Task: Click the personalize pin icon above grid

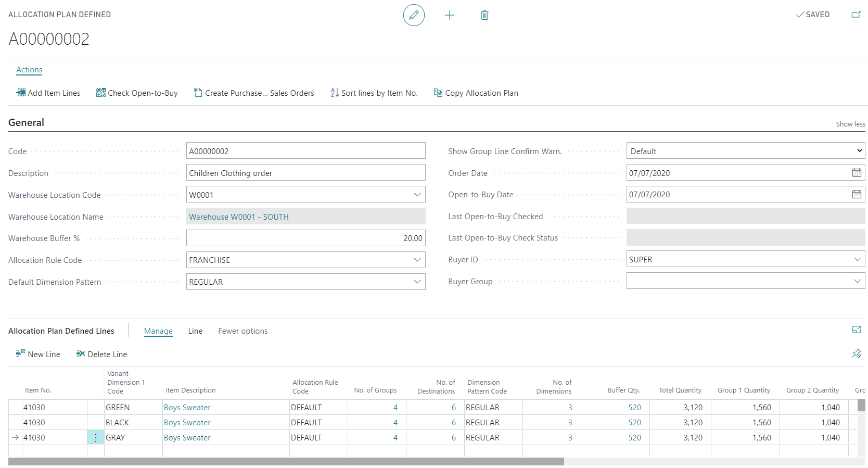Action: 856,353
